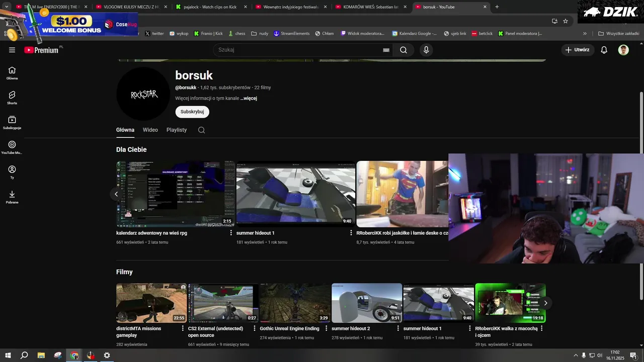Open options for districtMTA missions gameplay
The height and width of the screenshot is (362, 644).
tap(183, 328)
